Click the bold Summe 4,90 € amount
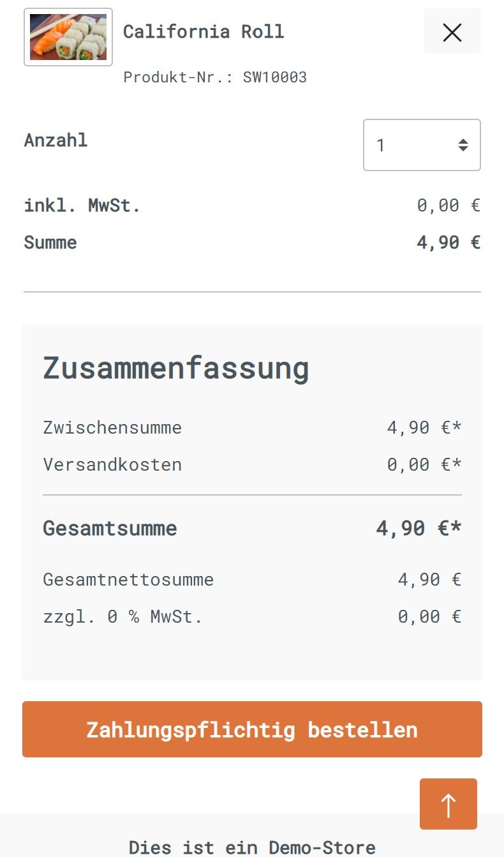The height and width of the screenshot is (857, 504). [x=448, y=243]
